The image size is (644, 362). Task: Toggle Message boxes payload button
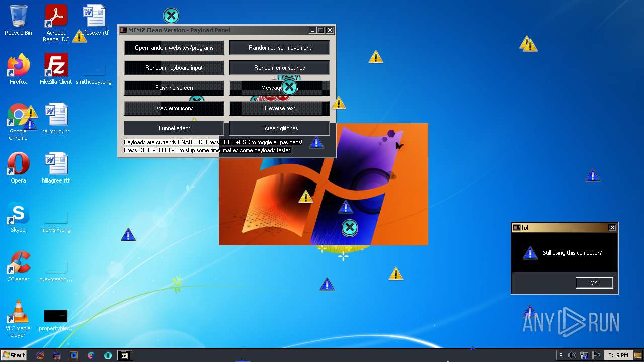tap(280, 88)
